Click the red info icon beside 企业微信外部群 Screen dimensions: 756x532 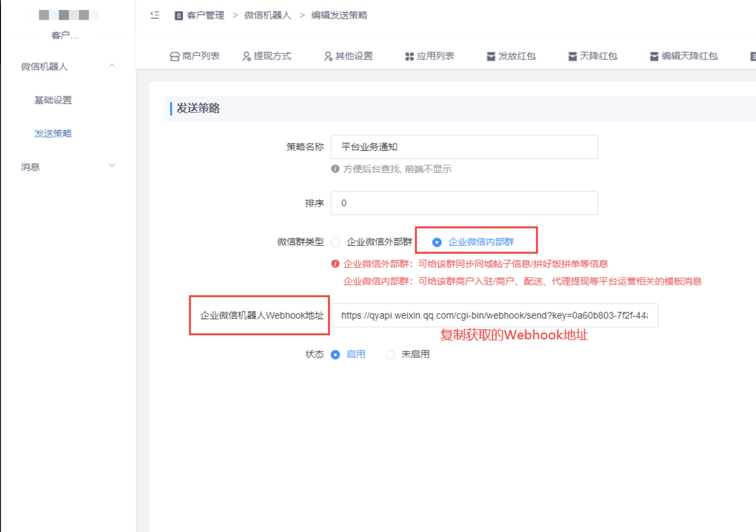click(x=335, y=264)
